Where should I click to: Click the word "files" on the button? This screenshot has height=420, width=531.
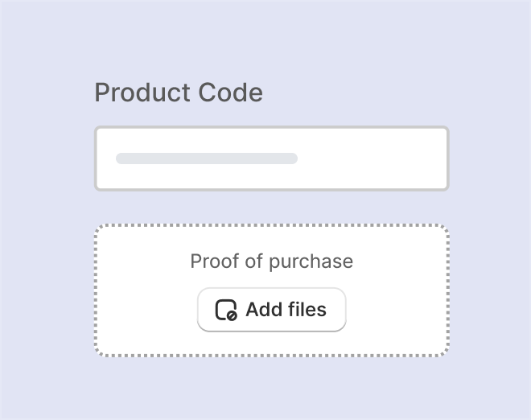click(x=307, y=310)
